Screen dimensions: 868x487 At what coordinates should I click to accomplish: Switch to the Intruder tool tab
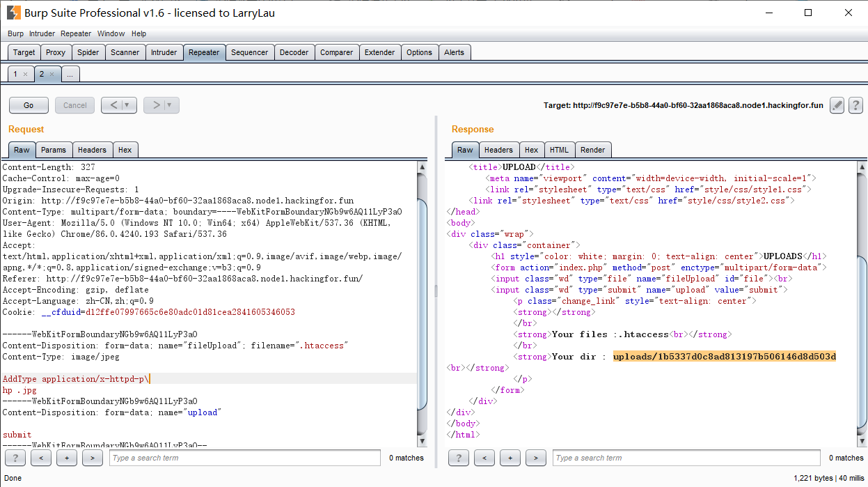(164, 52)
